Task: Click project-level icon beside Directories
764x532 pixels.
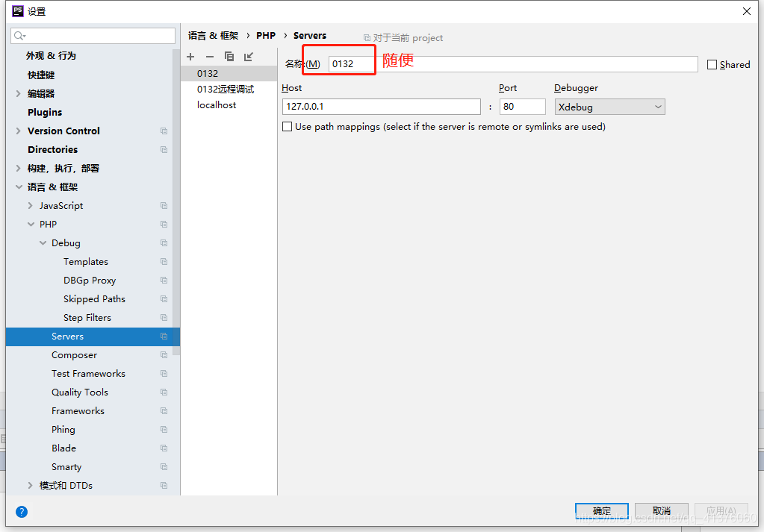Action: point(164,149)
